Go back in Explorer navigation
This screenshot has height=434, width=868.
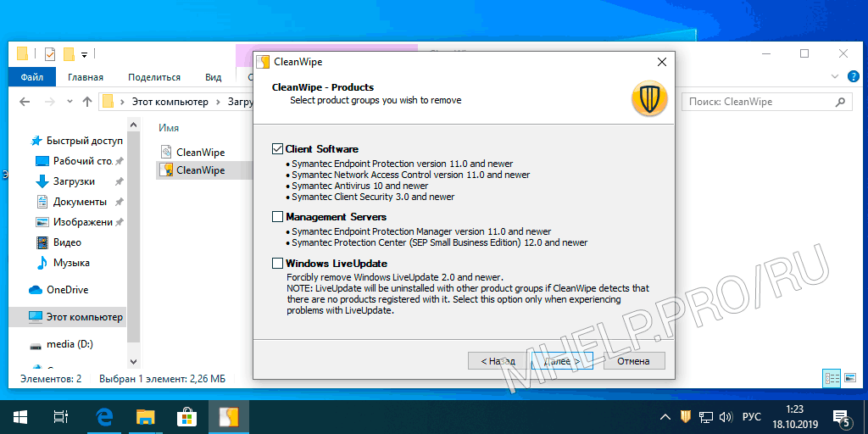(x=25, y=102)
